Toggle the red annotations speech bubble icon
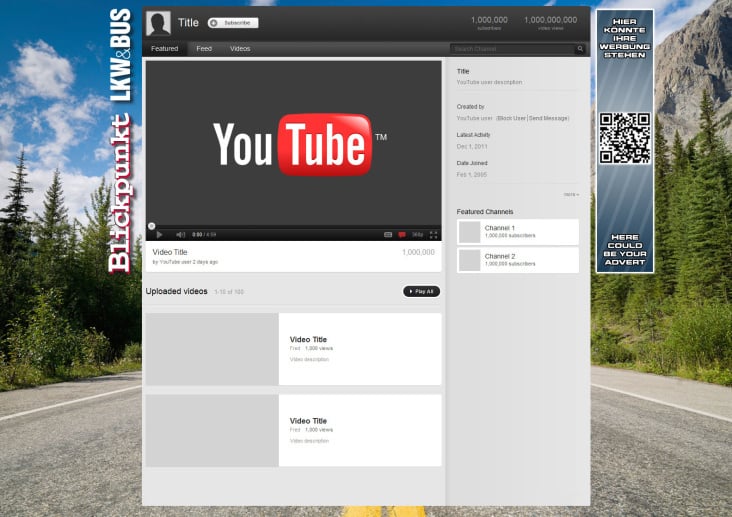This screenshot has height=517, width=732. [x=402, y=234]
